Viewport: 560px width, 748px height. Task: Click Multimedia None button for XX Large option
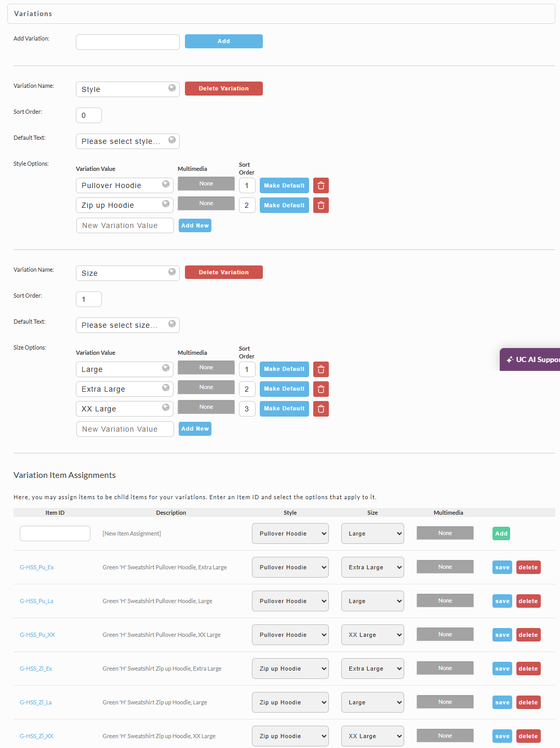tap(206, 407)
